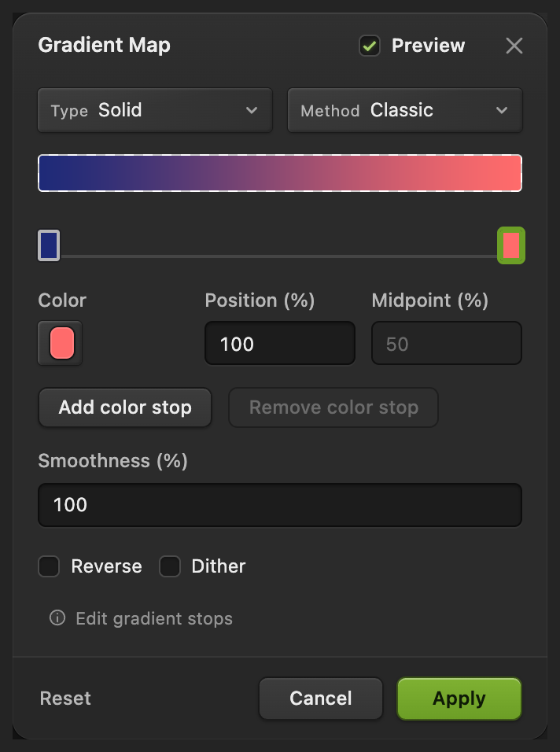Focus the Smoothness (%) input field

click(x=280, y=505)
